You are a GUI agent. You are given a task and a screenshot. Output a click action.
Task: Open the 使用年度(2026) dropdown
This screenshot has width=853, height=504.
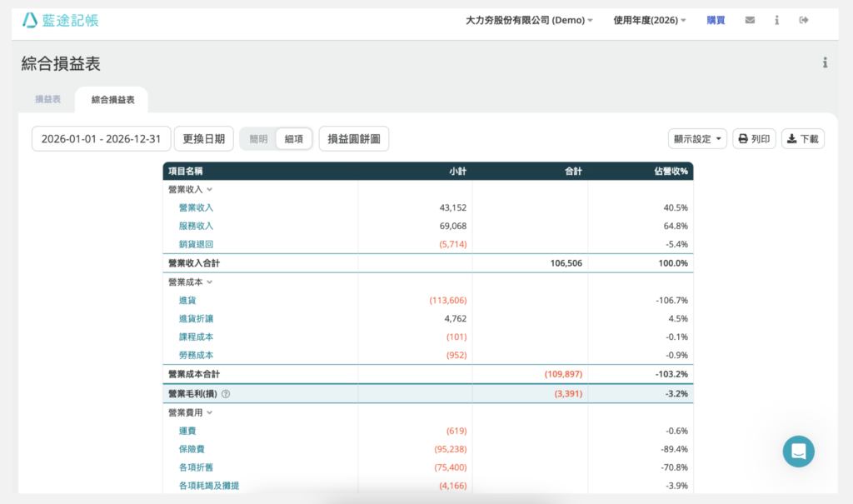649,20
